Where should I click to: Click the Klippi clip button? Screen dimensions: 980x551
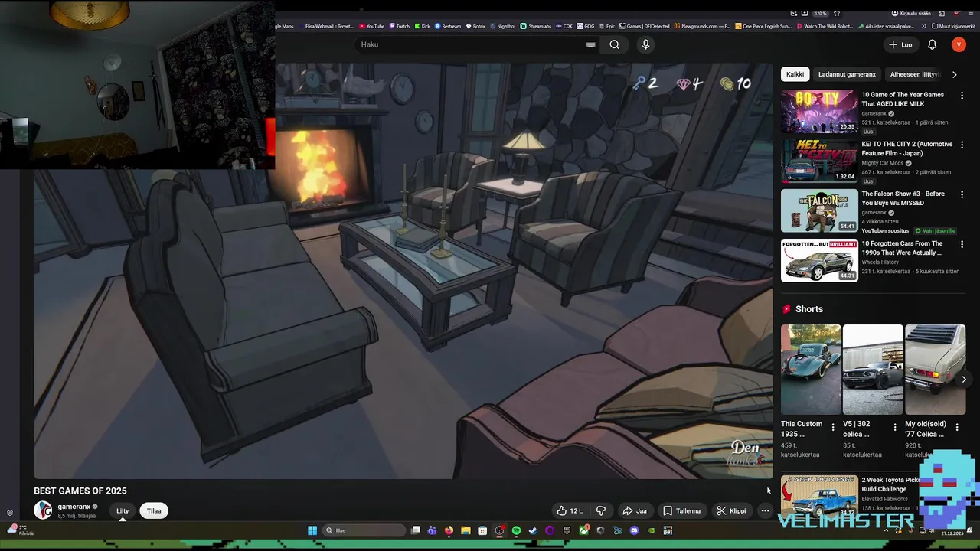tap(730, 510)
